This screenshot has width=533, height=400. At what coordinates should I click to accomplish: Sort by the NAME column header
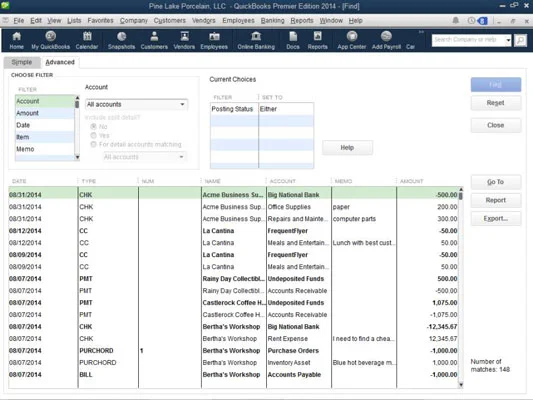click(212, 181)
